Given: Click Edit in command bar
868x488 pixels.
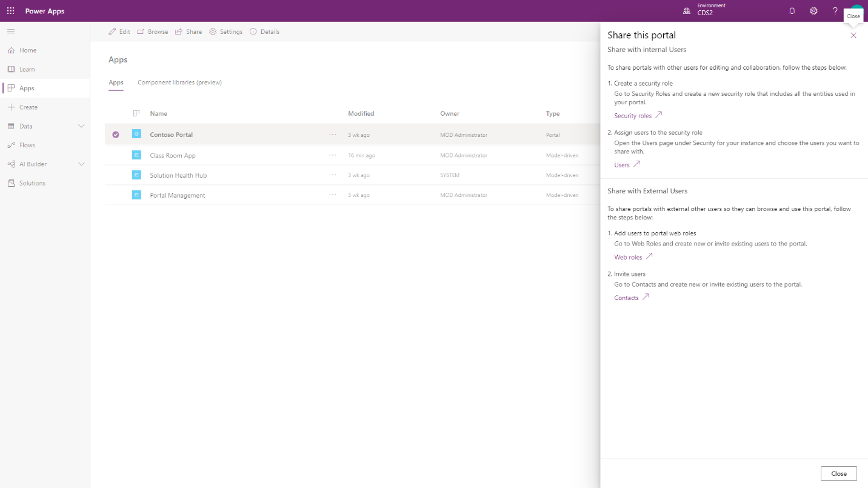Looking at the screenshot, I should point(119,32).
